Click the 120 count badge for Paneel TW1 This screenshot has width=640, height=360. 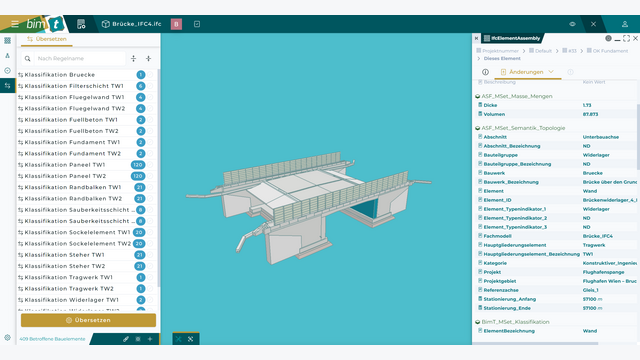138,165
